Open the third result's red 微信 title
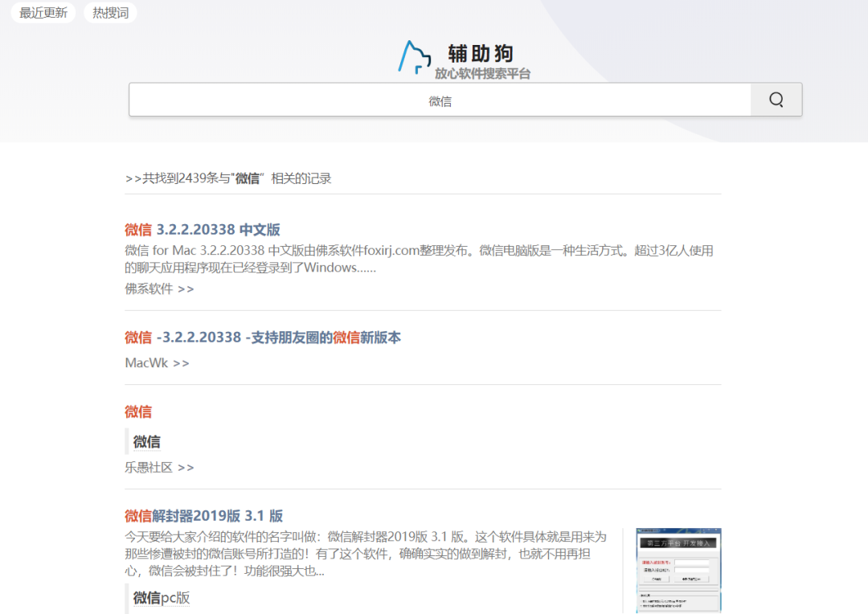The image size is (868, 614). [x=138, y=411]
